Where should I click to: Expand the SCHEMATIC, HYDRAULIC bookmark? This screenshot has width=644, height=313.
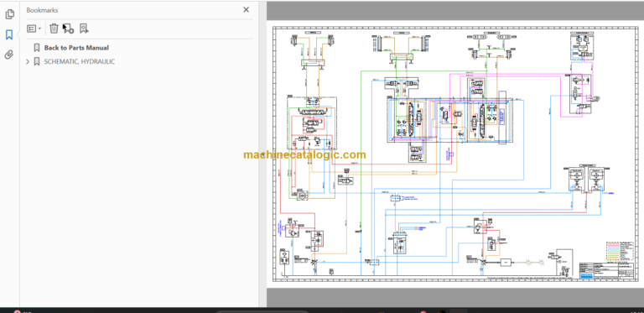pyautogui.click(x=28, y=61)
